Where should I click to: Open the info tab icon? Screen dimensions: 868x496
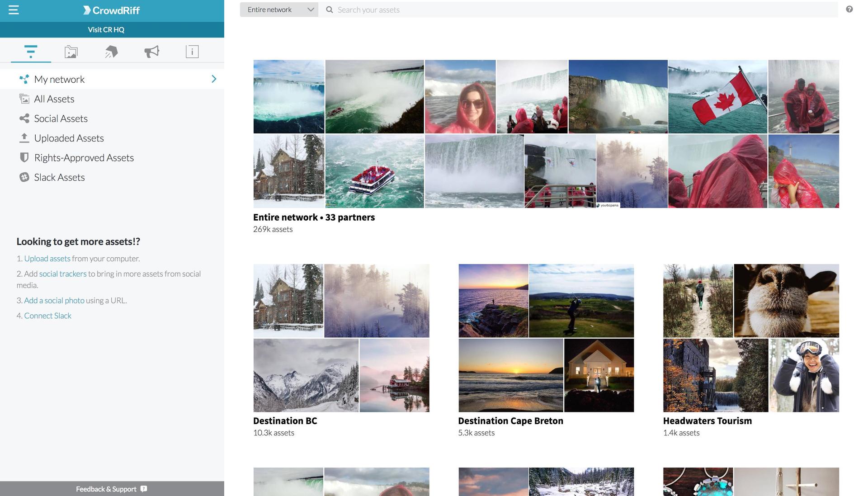[x=192, y=52]
